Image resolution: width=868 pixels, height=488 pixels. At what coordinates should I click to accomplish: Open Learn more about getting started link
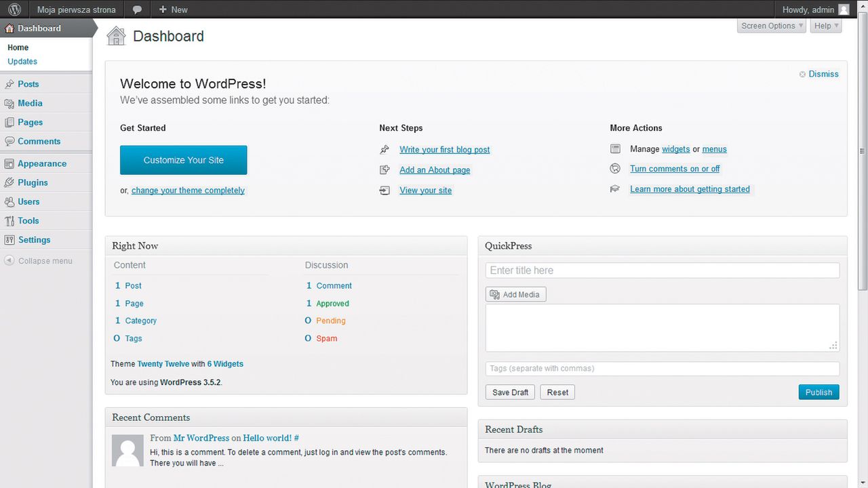[690, 189]
